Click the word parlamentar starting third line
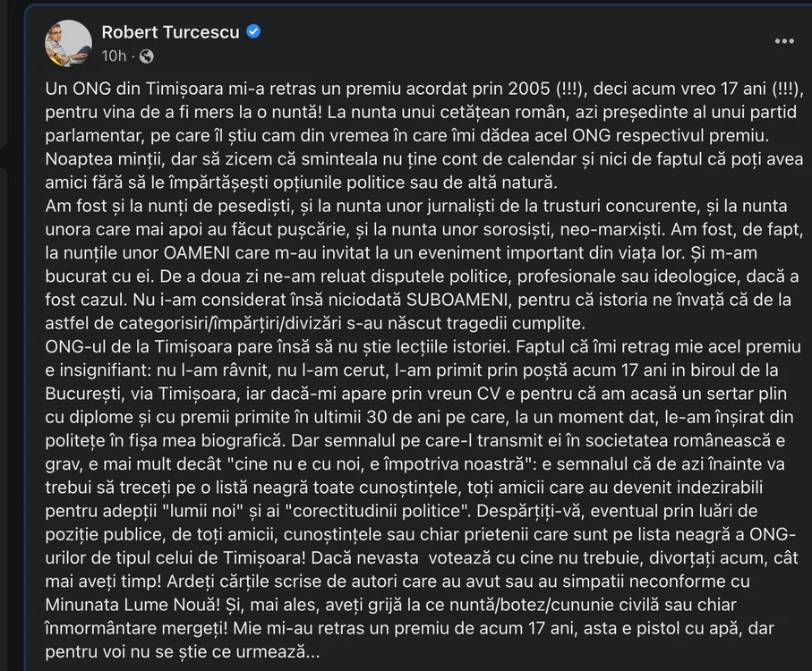The width and height of the screenshot is (812, 671). (93, 136)
